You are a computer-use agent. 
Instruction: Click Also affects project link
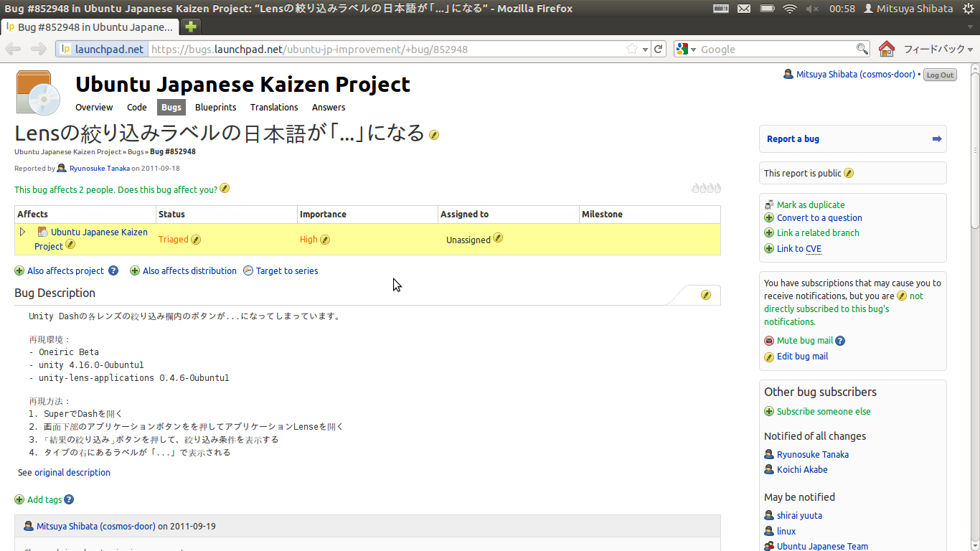[65, 270]
